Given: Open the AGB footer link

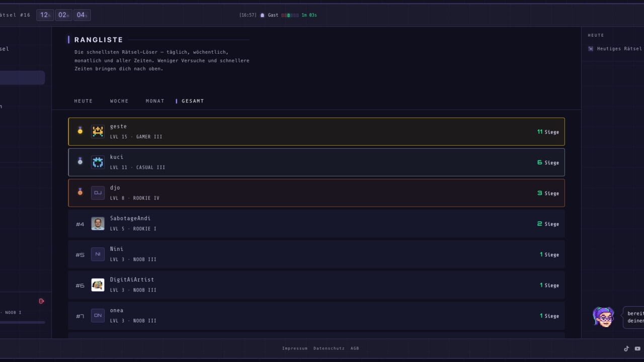Looking at the screenshot, I should pyautogui.click(x=355, y=348).
